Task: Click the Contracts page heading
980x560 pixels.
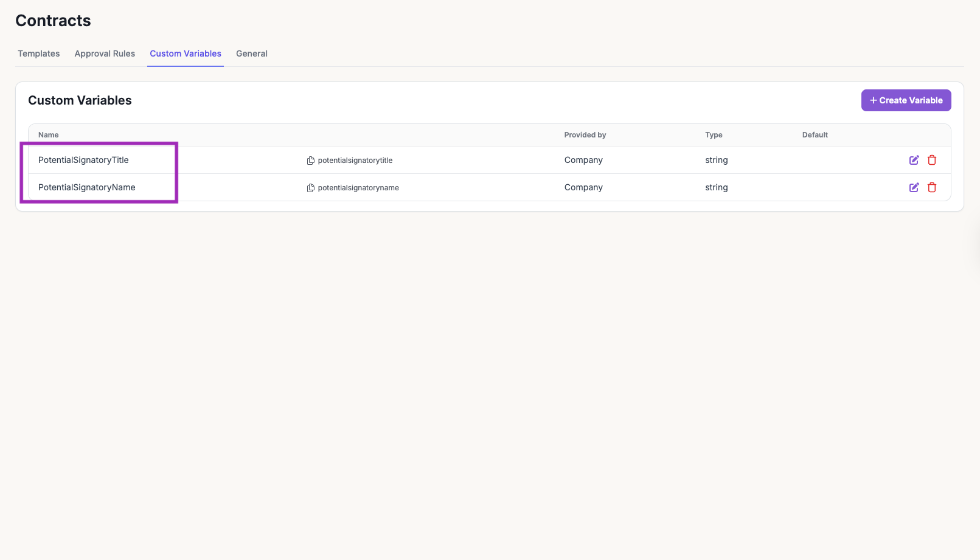Action: 53,21
